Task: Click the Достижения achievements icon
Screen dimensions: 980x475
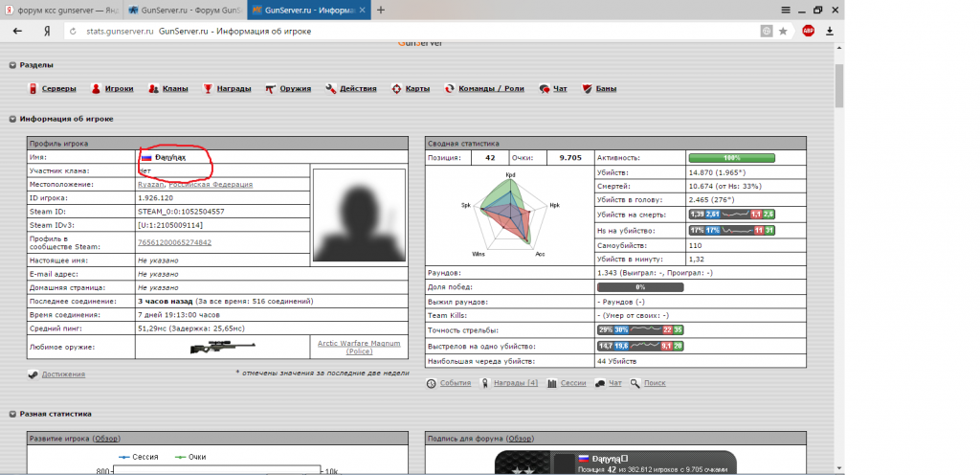Action: [33, 374]
